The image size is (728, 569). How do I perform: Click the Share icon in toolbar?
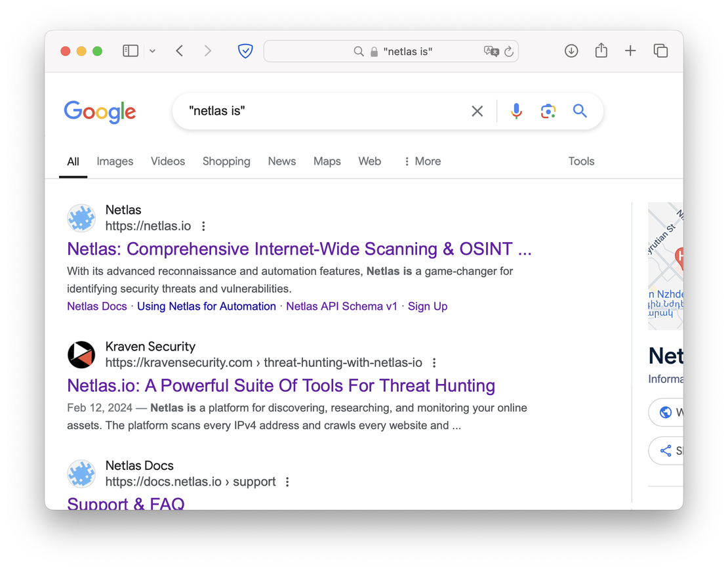coord(601,51)
